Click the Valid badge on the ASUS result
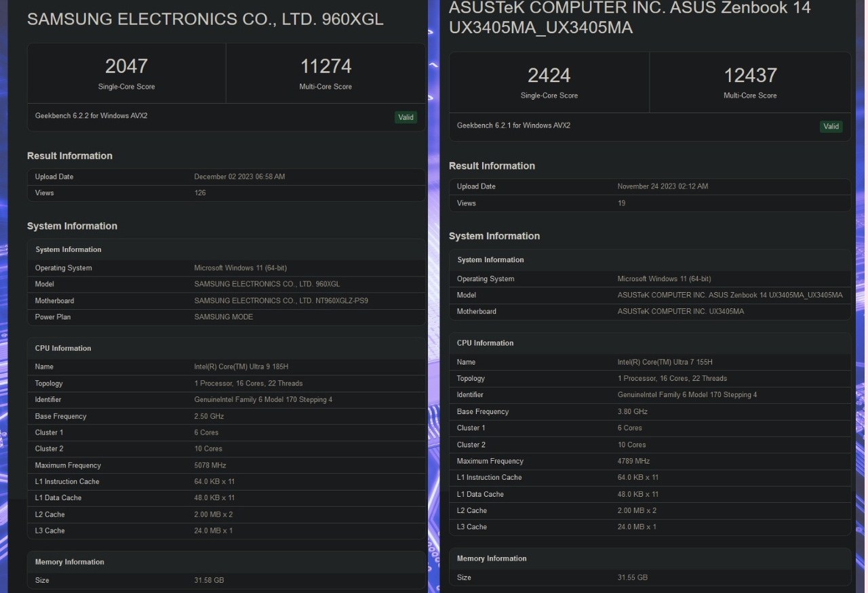 tap(831, 126)
